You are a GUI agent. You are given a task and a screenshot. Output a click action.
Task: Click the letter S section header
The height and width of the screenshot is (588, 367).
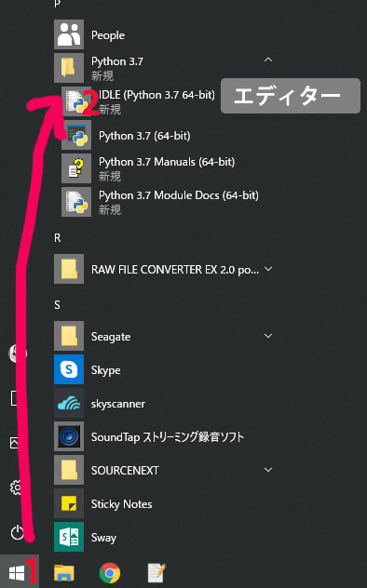click(57, 305)
